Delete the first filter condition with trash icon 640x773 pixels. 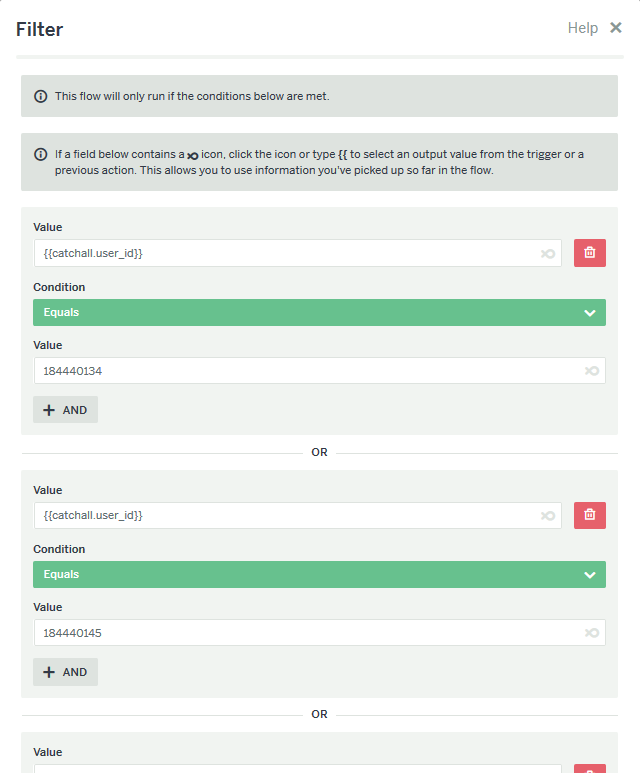[x=589, y=253]
